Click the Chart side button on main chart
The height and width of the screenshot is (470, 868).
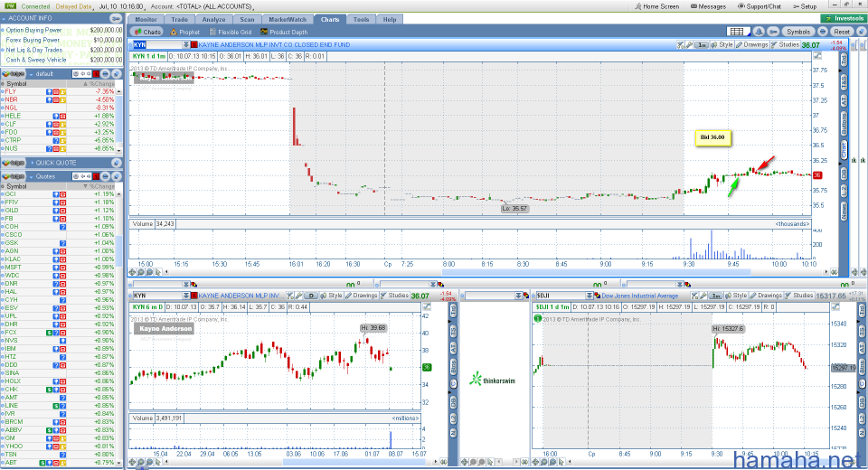[x=844, y=151]
